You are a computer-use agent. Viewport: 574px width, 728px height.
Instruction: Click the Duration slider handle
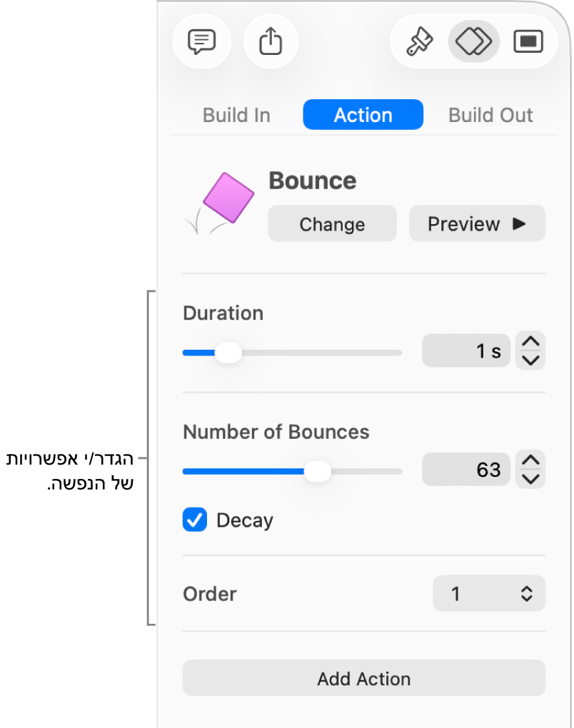(x=228, y=352)
